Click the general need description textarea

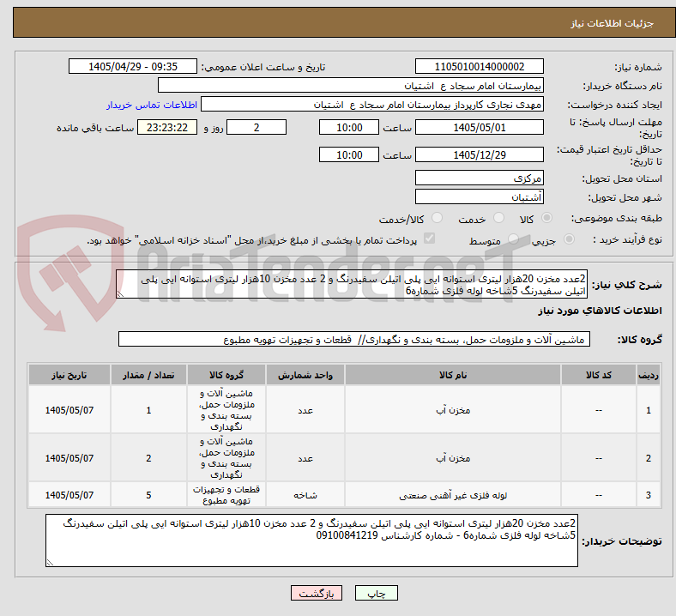click(352, 285)
